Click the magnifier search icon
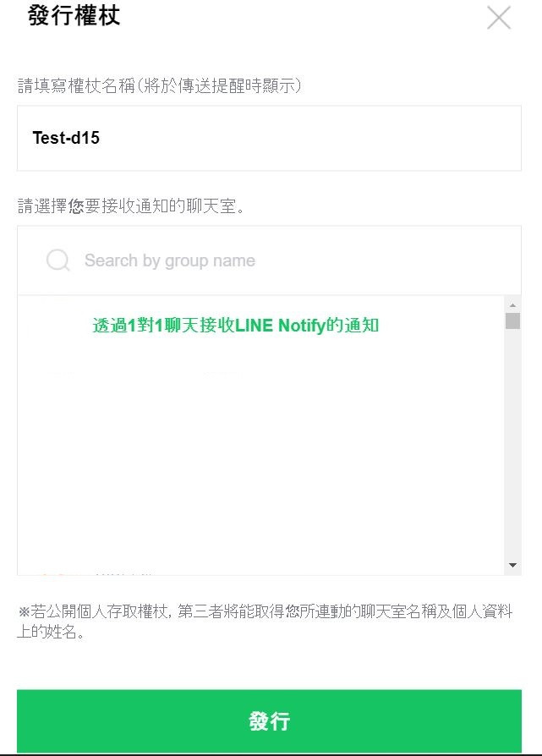Viewport: 542px width, 756px height. [57, 260]
